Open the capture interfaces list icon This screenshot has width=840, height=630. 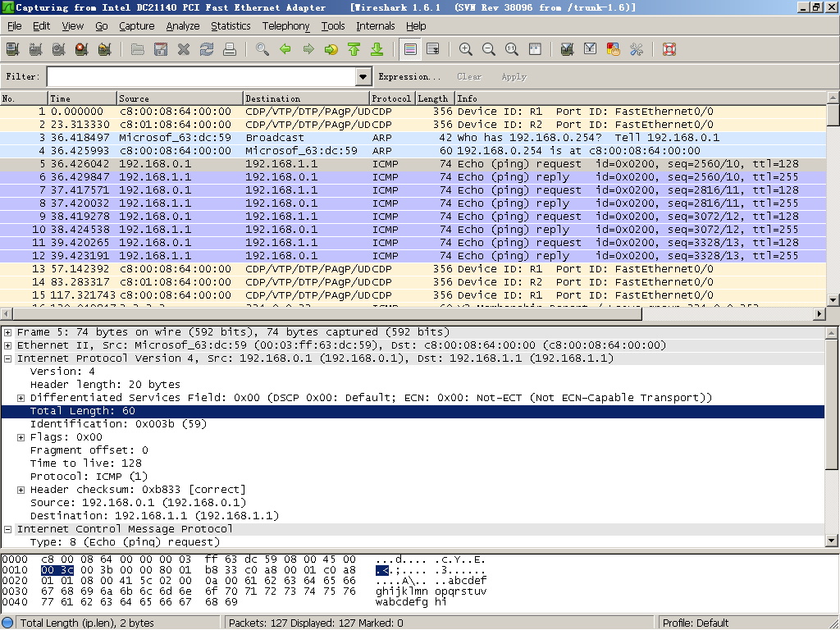point(12,50)
